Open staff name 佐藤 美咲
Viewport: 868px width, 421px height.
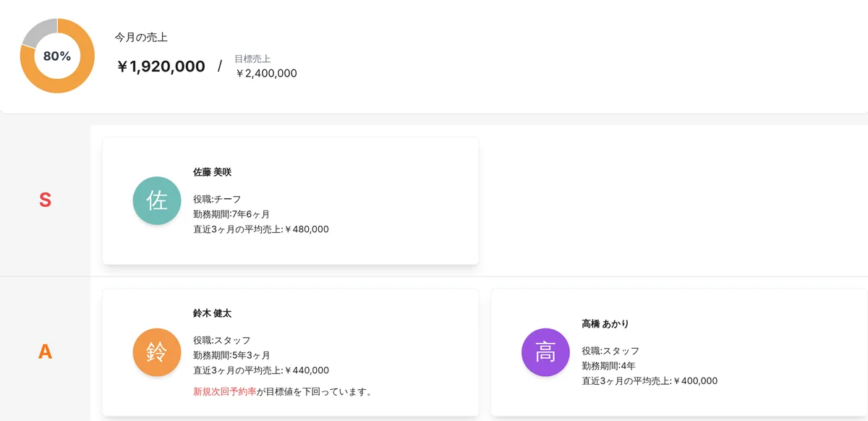point(212,172)
